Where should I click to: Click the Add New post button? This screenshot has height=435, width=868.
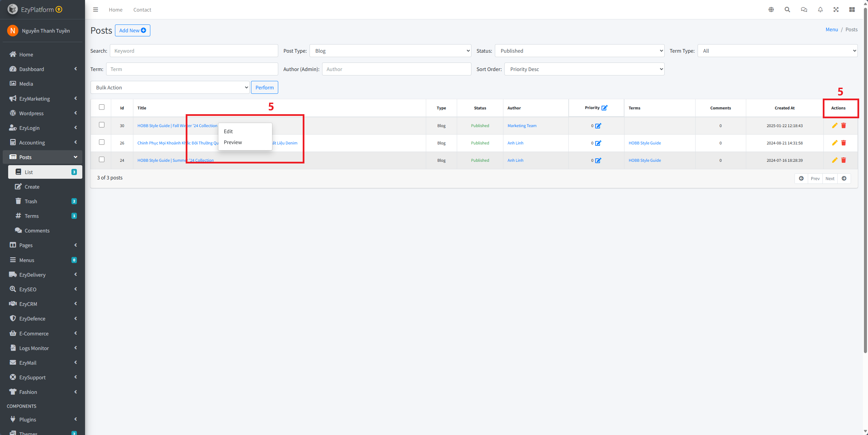pyautogui.click(x=132, y=31)
